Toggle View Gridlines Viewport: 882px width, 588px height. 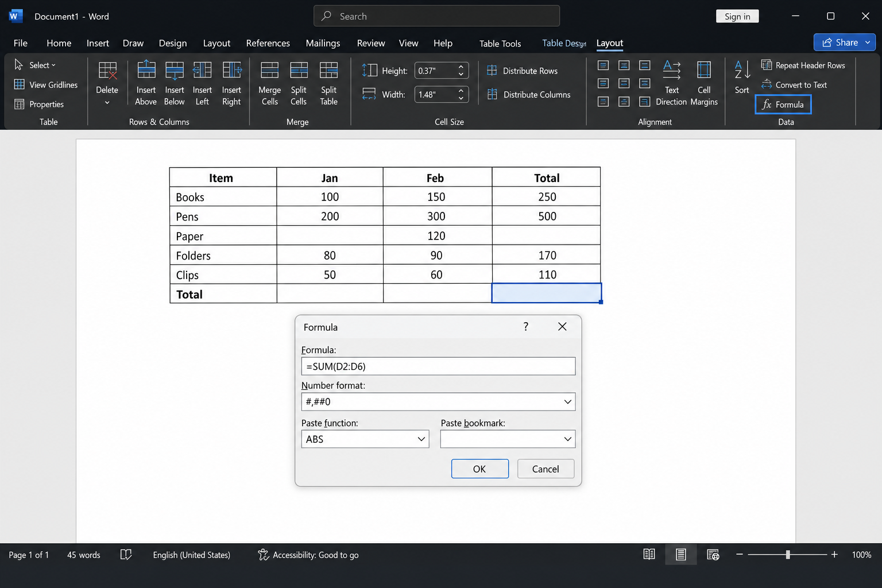click(46, 84)
